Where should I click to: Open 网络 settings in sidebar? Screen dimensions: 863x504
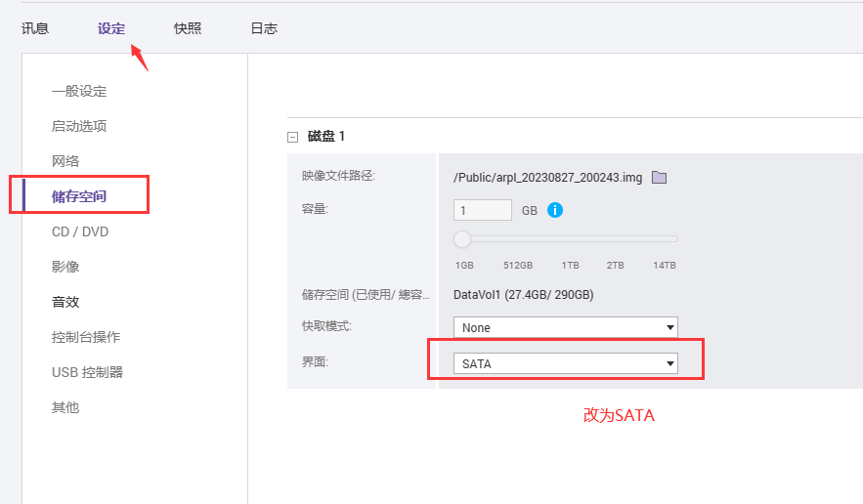point(65,161)
